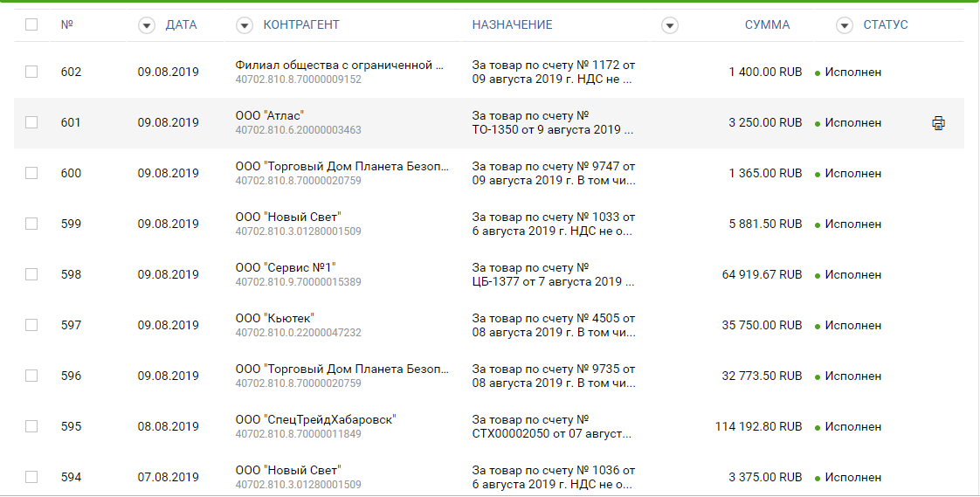Open payment to ООО "Атлас"
Screen dimensions: 980x497
[270, 115]
